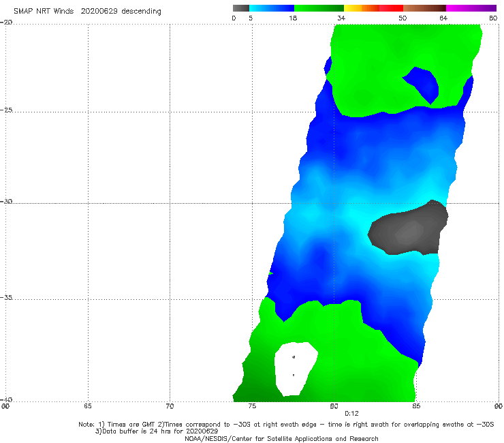Image resolution: width=504 pixels, height=443 pixels.
Task: Click the longitude axis label "75"
Action: pyautogui.click(x=252, y=406)
